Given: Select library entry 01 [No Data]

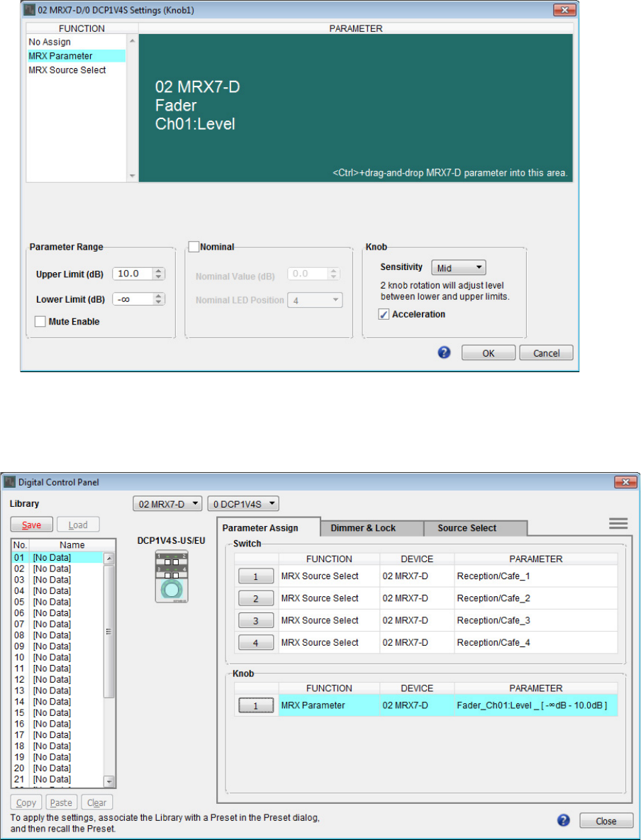Looking at the screenshot, I should (57, 558).
